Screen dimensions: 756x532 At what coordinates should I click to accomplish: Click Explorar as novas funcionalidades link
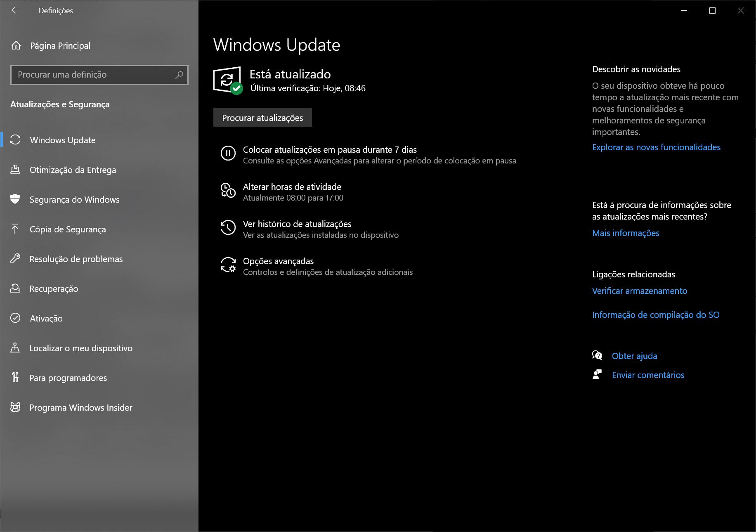click(656, 147)
